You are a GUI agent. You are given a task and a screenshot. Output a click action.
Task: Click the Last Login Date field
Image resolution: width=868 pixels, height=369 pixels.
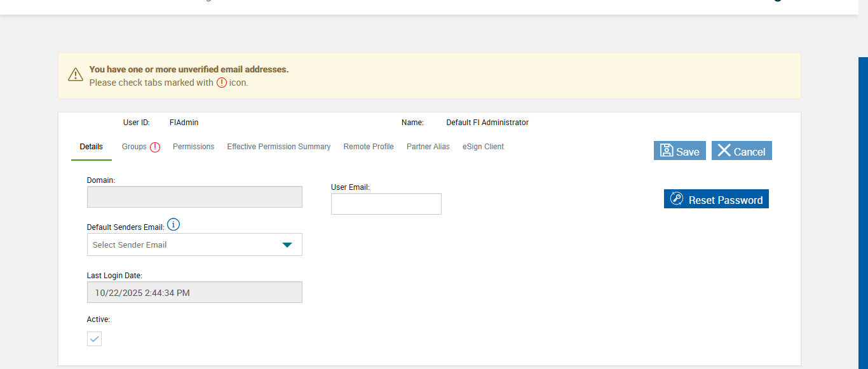coord(194,292)
